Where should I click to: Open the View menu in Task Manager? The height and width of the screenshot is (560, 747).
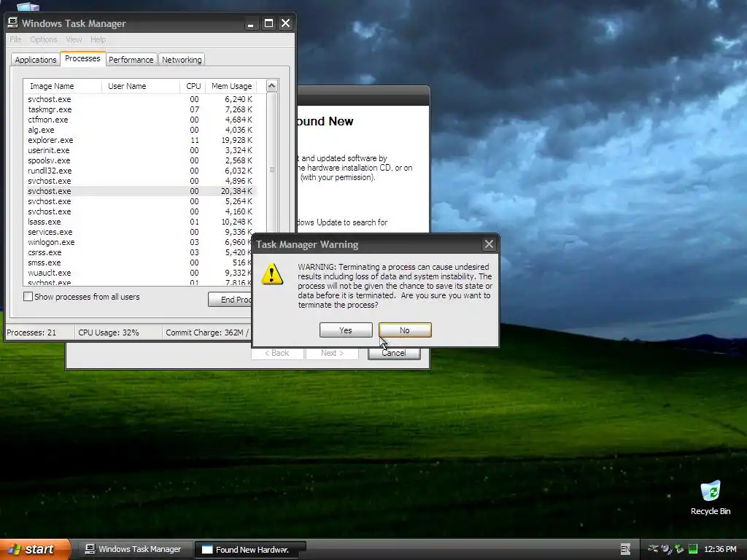74,39
